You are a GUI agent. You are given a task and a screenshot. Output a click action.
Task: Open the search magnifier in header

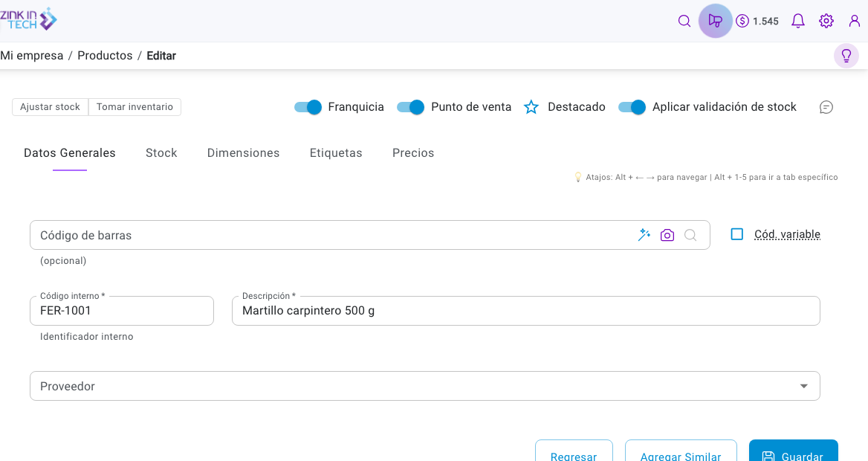(x=684, y=21)
